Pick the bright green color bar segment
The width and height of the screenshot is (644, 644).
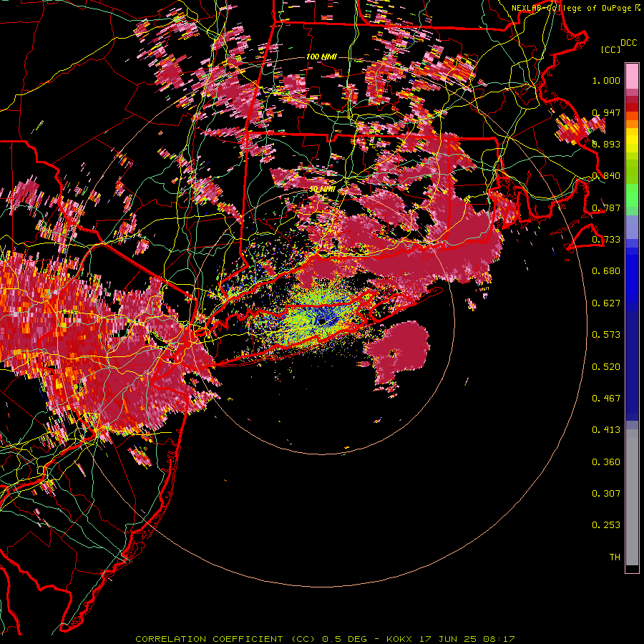(632, 195)
